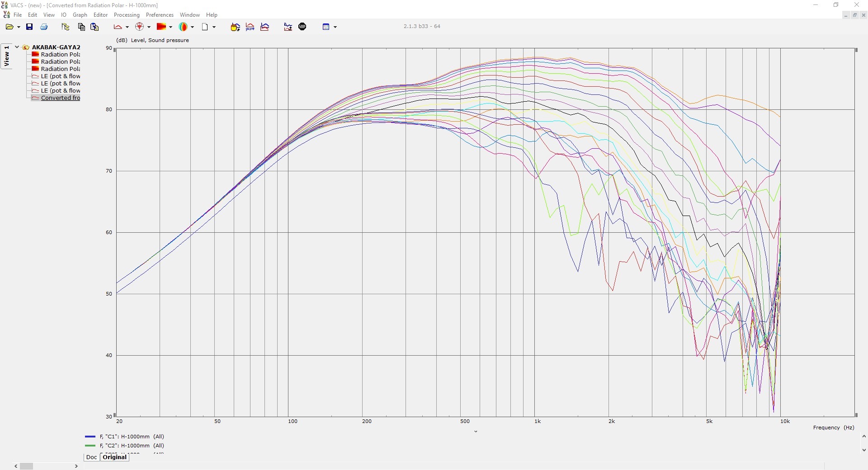Click the red icon of the first Radiation Polar item

click(x=35, y=54)
